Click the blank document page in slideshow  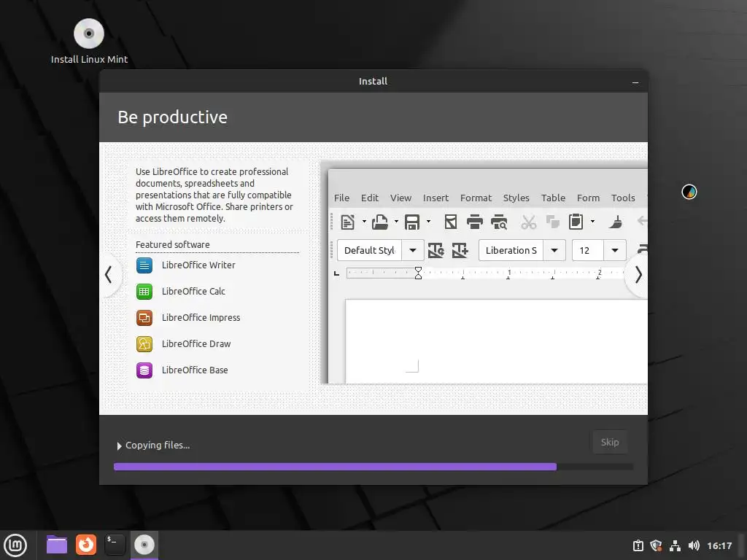[x=496, y=341]
